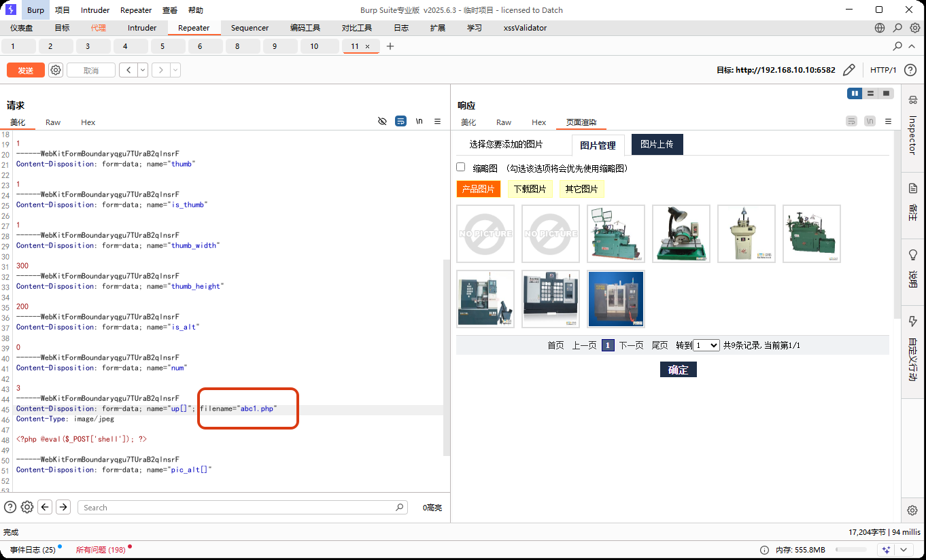The height and width of the screenshot is (560, 926).
Task: Click the orange 发送 send button
Action: tap(26, 70)
